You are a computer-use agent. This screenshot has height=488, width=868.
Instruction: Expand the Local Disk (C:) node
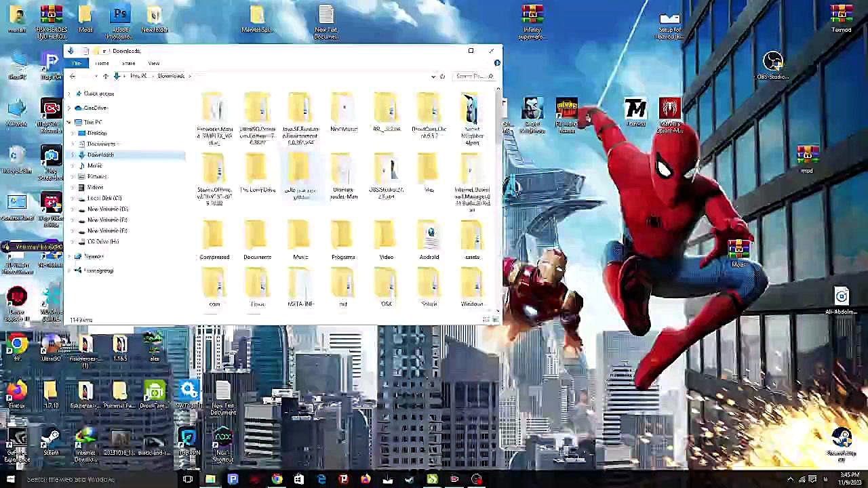coord(73,198)
